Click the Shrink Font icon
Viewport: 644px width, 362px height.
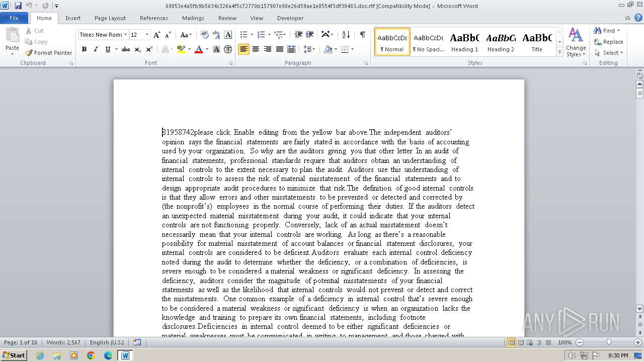tap(168, 35)
